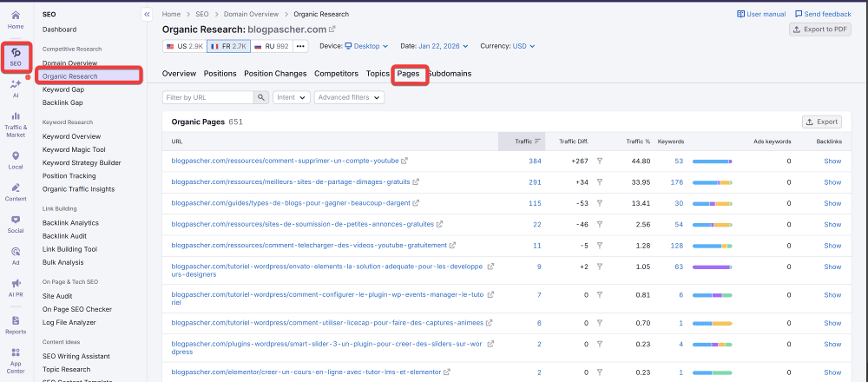
Task: Click the Export to PDF button
Action: (819, 29)
